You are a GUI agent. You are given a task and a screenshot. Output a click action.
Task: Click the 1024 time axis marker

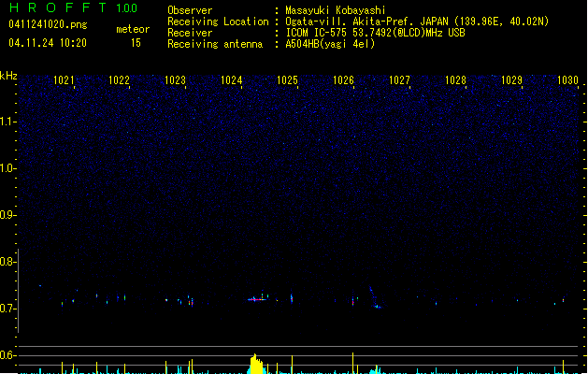pyautogui.click(x=232, y=80)
